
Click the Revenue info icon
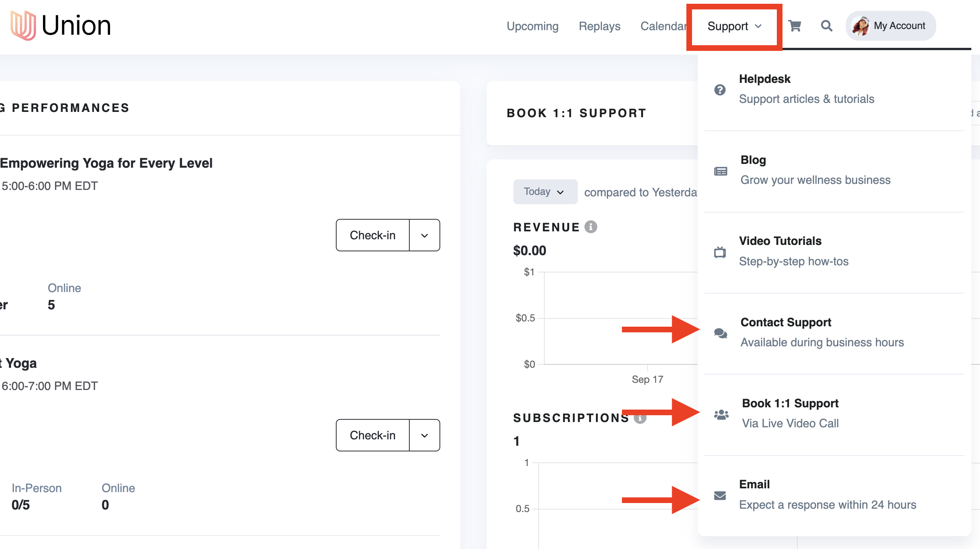pyautogui.click(x=590, y=227)
